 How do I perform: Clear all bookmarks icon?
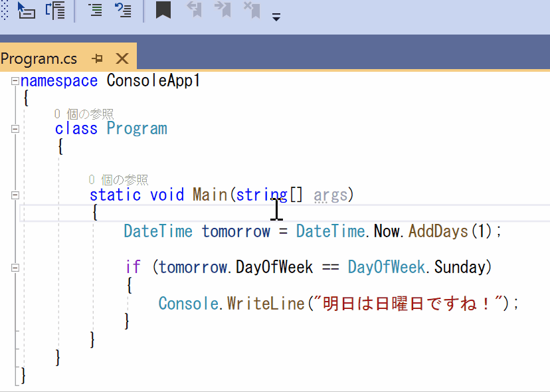point(252,9)
